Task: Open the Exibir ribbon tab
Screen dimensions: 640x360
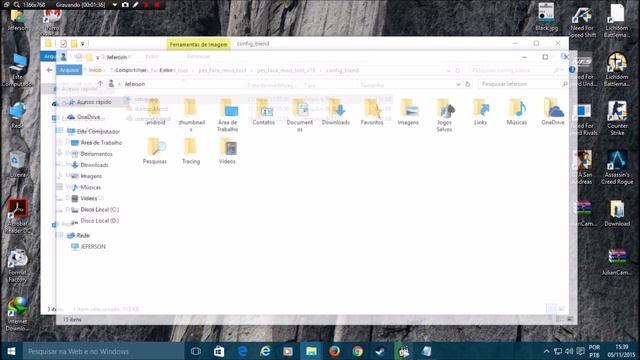Action: [x=166, y=70]
